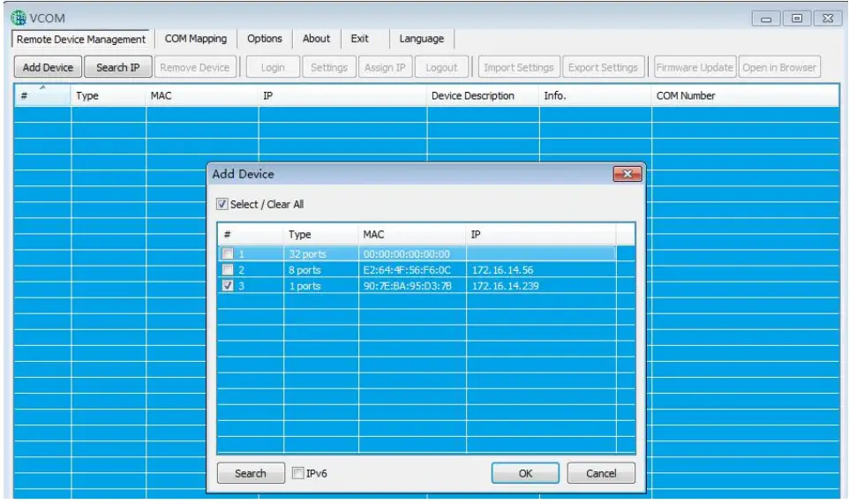Sort main table by # column header
The image size is (849, 504).
(x=42, y=95)
